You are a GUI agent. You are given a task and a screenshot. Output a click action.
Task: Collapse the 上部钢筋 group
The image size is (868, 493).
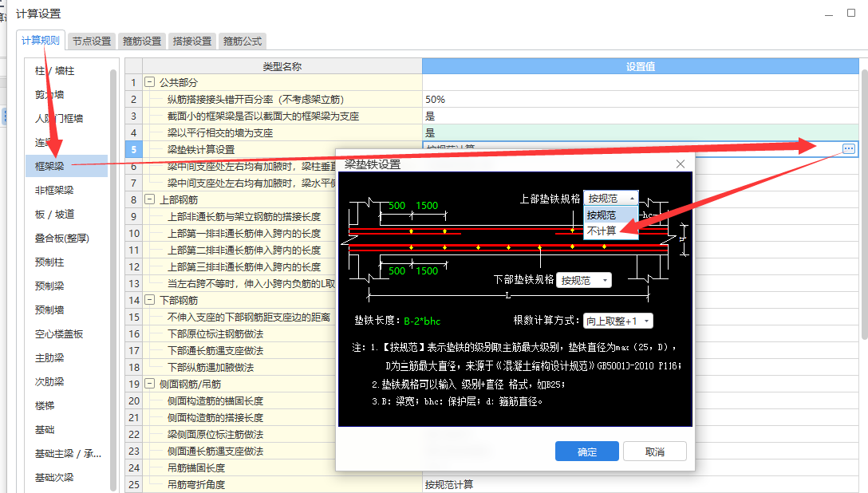149,199
